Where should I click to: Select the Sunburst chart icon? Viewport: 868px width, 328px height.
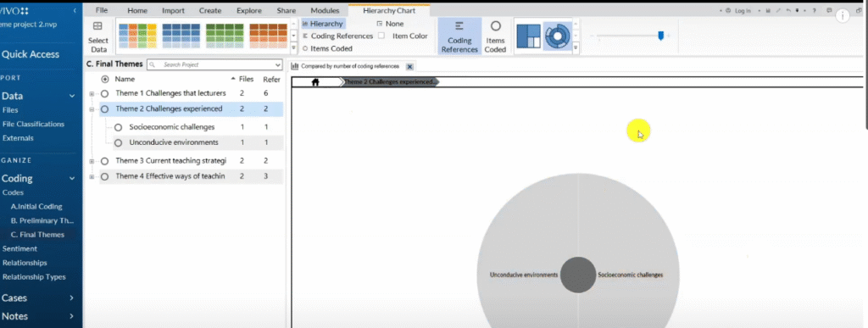pyautogui.click(x=556, y=36)
